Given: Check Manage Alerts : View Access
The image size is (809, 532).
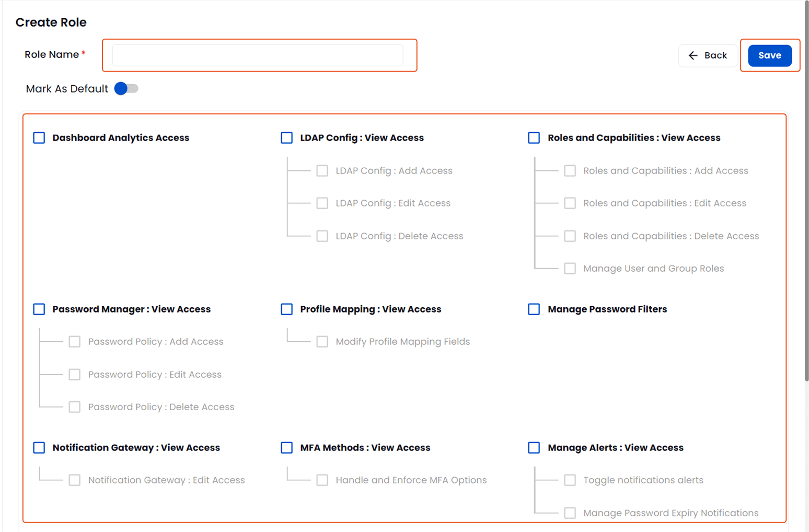Looking at the screenshot, I should (x=534, y=447).
